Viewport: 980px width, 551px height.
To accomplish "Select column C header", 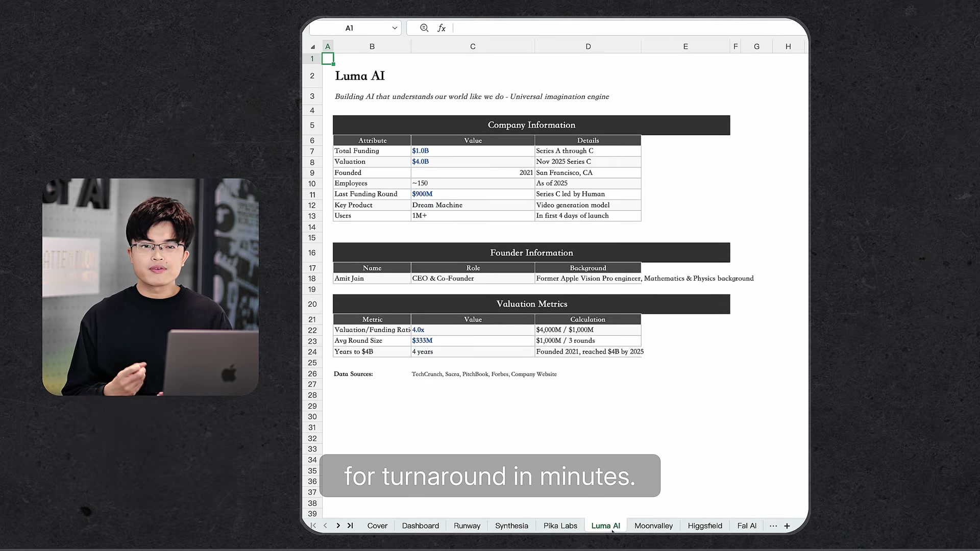I will click(x=473, y=46).
